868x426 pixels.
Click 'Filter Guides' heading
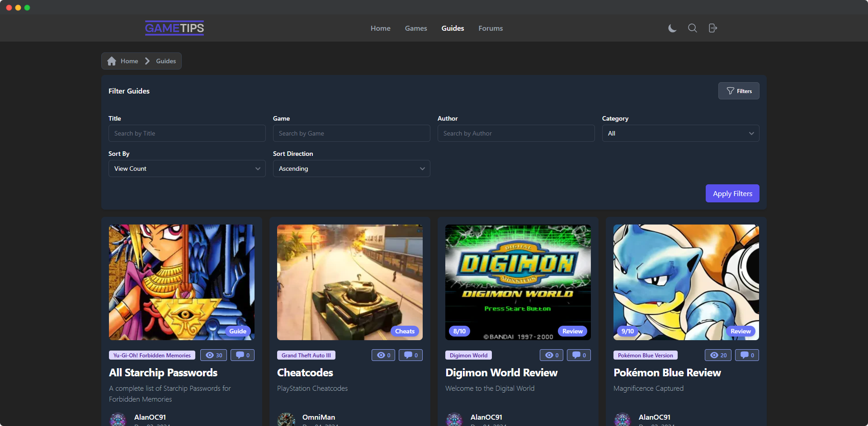(129, 91)
